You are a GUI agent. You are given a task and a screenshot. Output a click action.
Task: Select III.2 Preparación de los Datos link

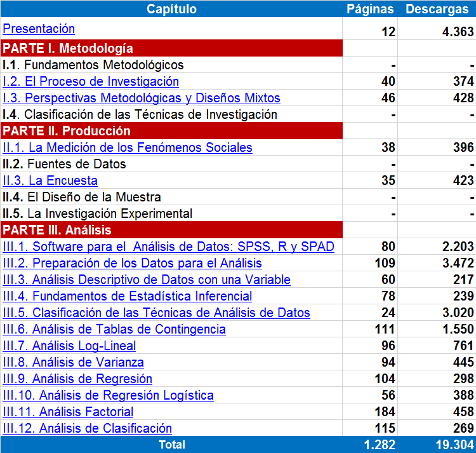coord(132,263)
